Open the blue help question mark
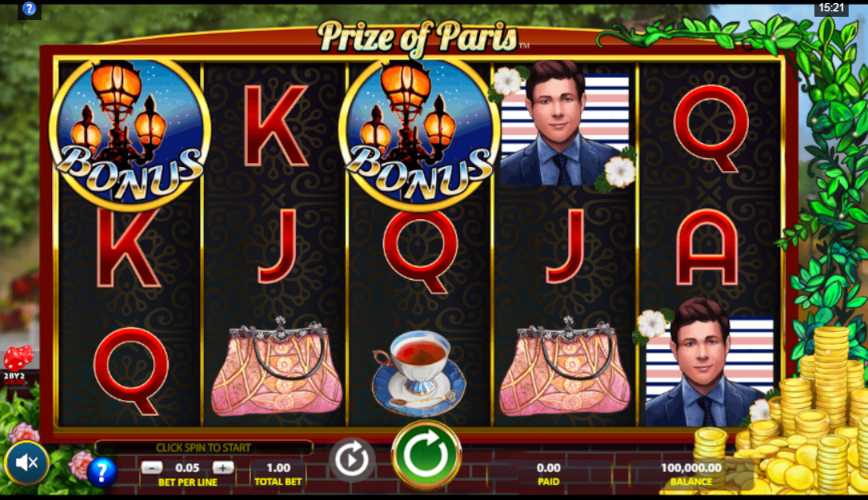Viewport: 868px width, 500px height. [x=101, y=472]
